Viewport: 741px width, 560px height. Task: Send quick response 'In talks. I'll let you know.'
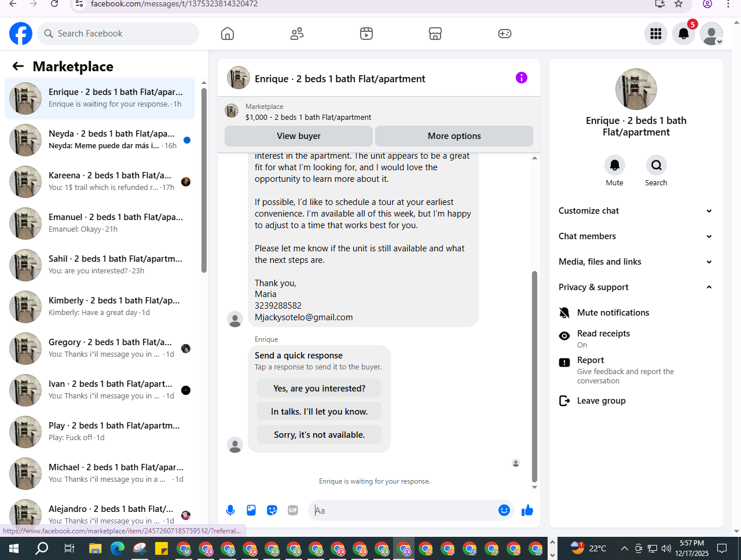click(x=320, y=412)
